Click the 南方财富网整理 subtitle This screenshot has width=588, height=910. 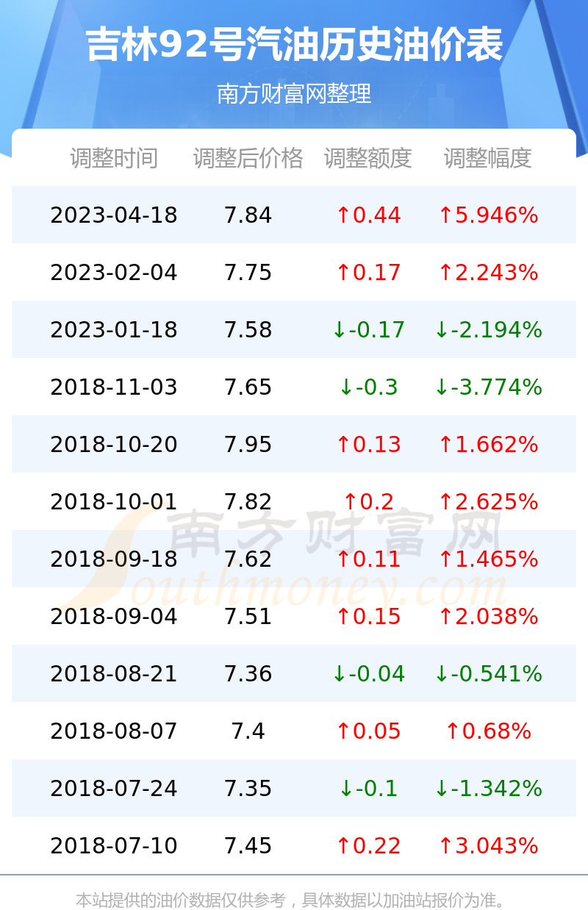coord(294,94)
